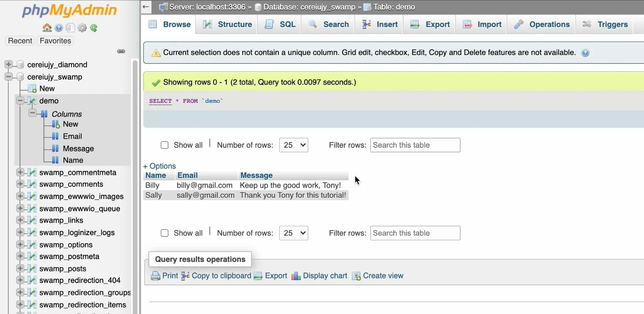Open the lower Number of rows dropdown

point(293,233)
